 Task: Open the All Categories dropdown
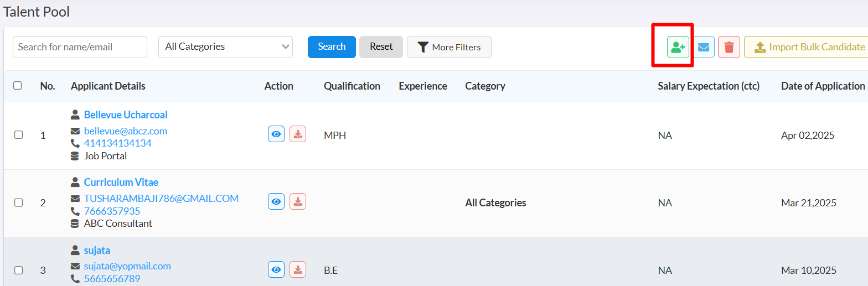point(225,47)
